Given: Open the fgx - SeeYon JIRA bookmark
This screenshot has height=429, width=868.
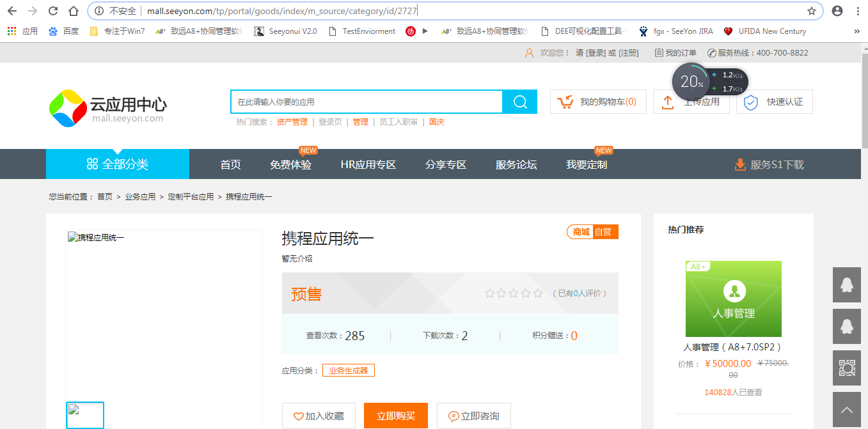Looking at the screenshot, I should click(676, 31).
